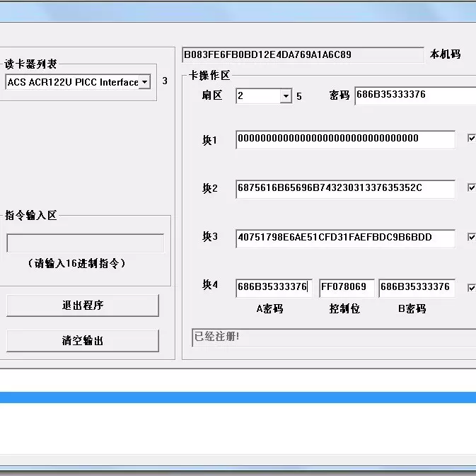The image size is (476, 476).
Task: Click the 本机码 machine code field
Action: 303,54
